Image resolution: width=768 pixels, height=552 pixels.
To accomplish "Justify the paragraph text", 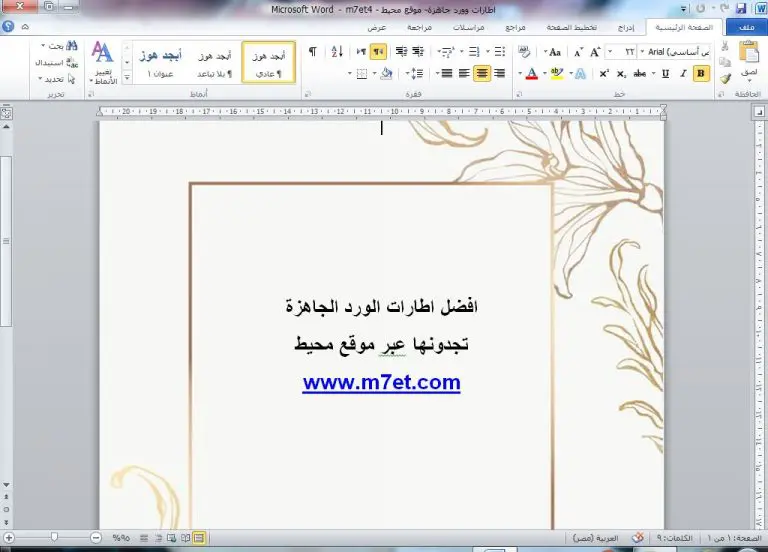I will click(x=447, y=73).
